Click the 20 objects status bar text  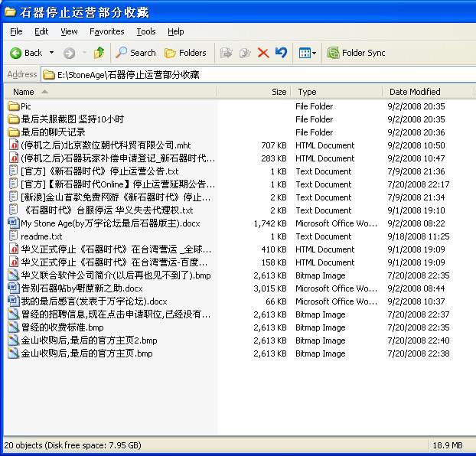pyautogui.click(x=73, y=445)
